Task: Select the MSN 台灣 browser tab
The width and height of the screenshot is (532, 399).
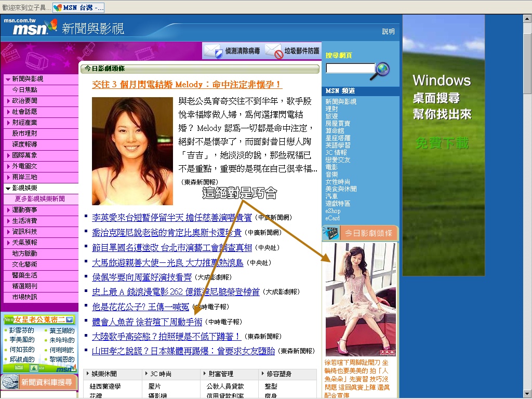Action: (79, 7)
